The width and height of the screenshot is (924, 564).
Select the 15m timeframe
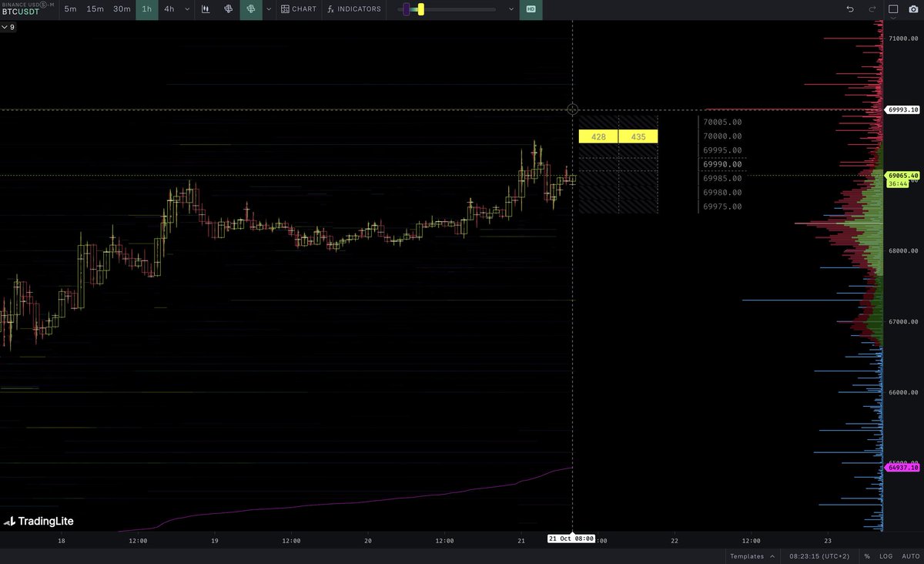pyautogui.click(x=95, y=9)
